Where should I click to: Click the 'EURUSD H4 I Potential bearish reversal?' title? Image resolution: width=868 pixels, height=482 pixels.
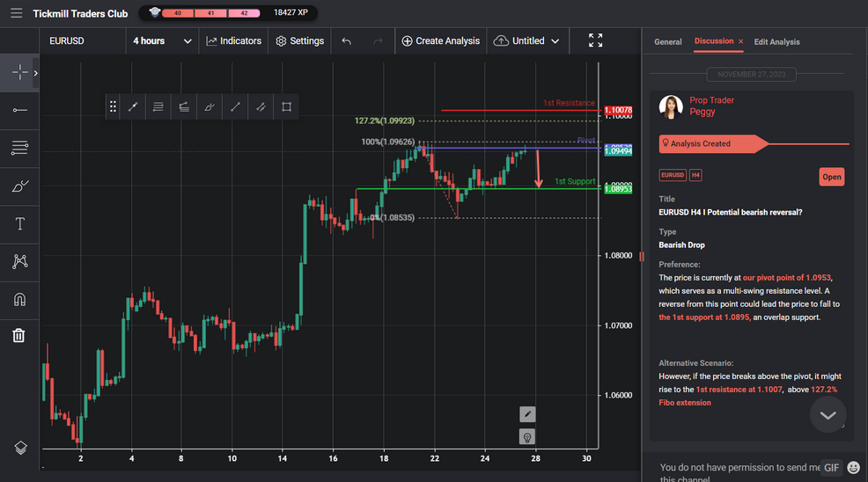[730, 213]
